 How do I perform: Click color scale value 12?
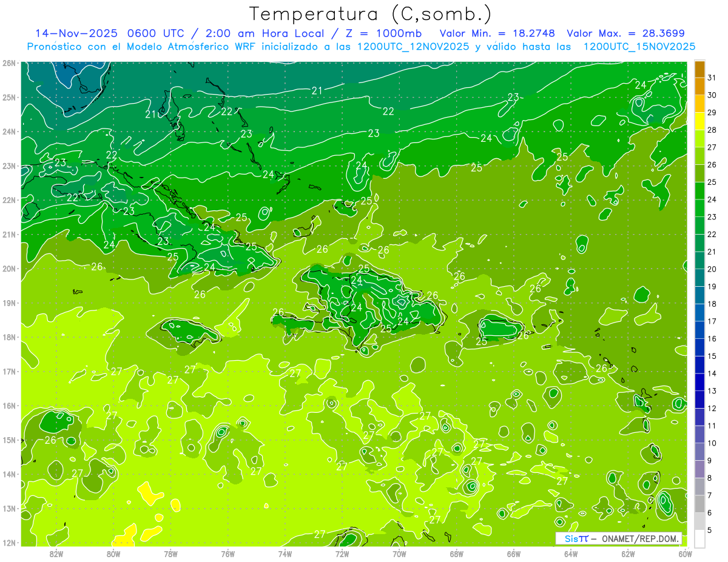[x=712, y=408]
